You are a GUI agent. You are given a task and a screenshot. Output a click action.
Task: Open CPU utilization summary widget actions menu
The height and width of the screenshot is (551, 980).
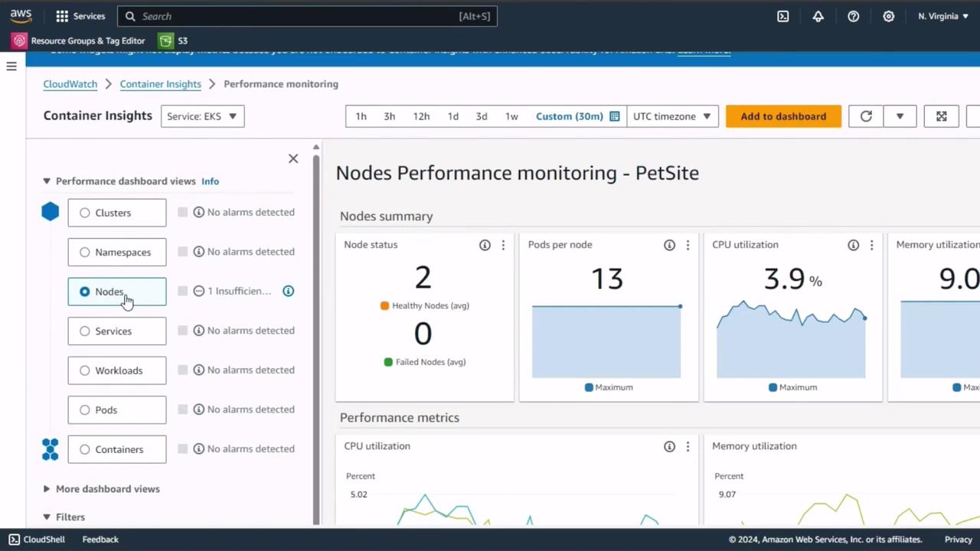point(871,245)
